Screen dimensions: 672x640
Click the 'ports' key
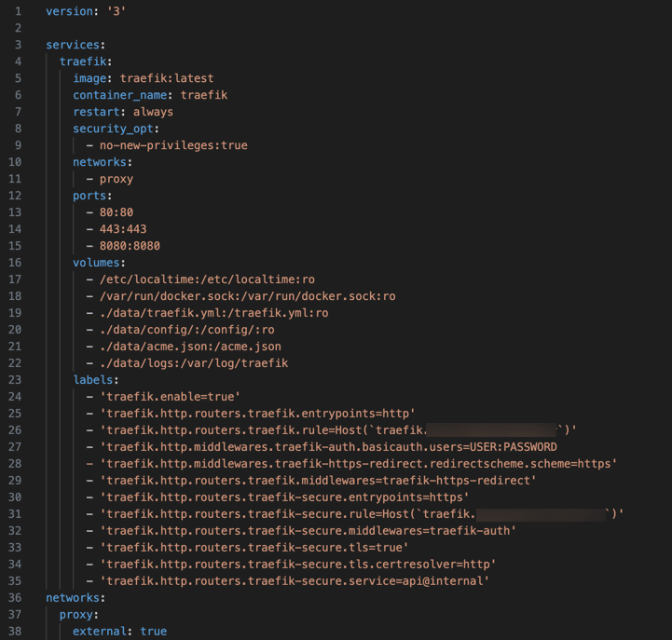[89, 196]
